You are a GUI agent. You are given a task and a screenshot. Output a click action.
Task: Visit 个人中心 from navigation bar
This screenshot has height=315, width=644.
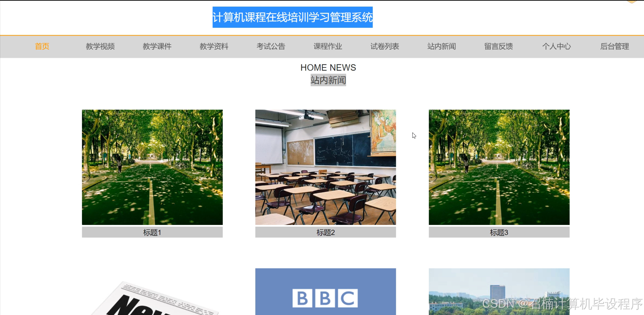pyautogui.click(x=556, y=46)
